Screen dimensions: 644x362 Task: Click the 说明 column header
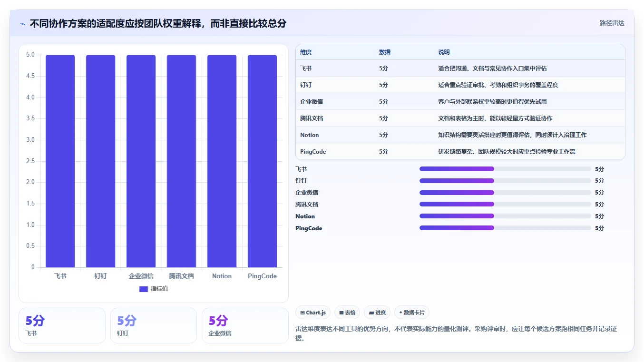coord(444,52)
